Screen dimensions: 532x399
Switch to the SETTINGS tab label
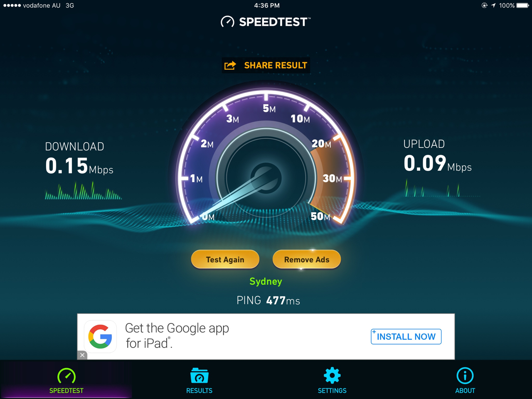point(332,391)
